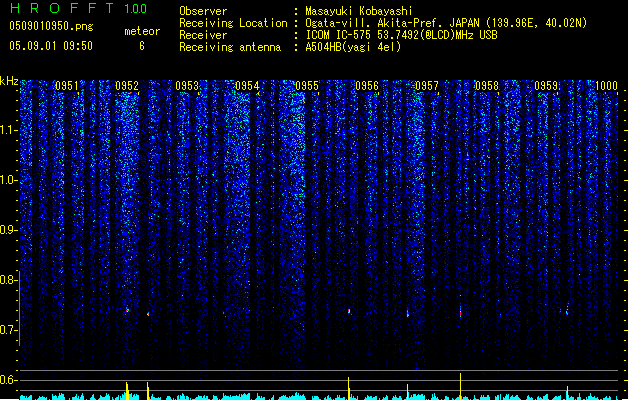Click the meteor echo beneath the 0952 label
The width and height of the screenshot is (629, 400).
click(127, 310)
